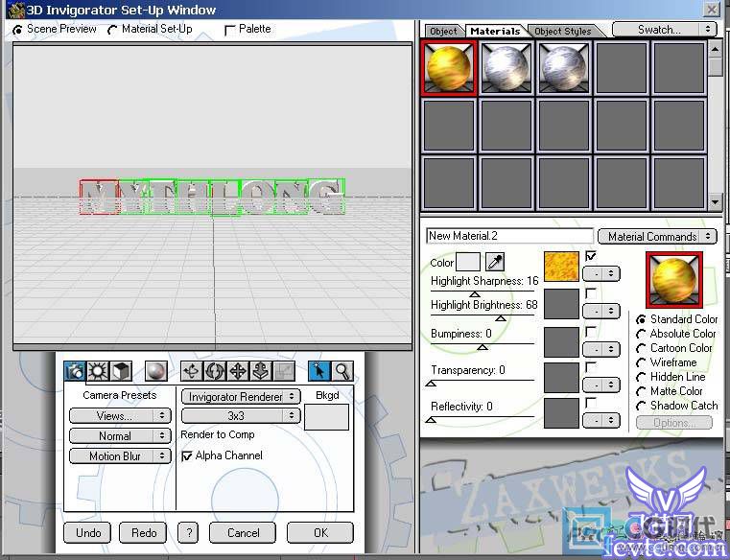Click the Bkgd background color swatch
The width and height of the screenshot is (730, 560).
click(x=326, y=417)
